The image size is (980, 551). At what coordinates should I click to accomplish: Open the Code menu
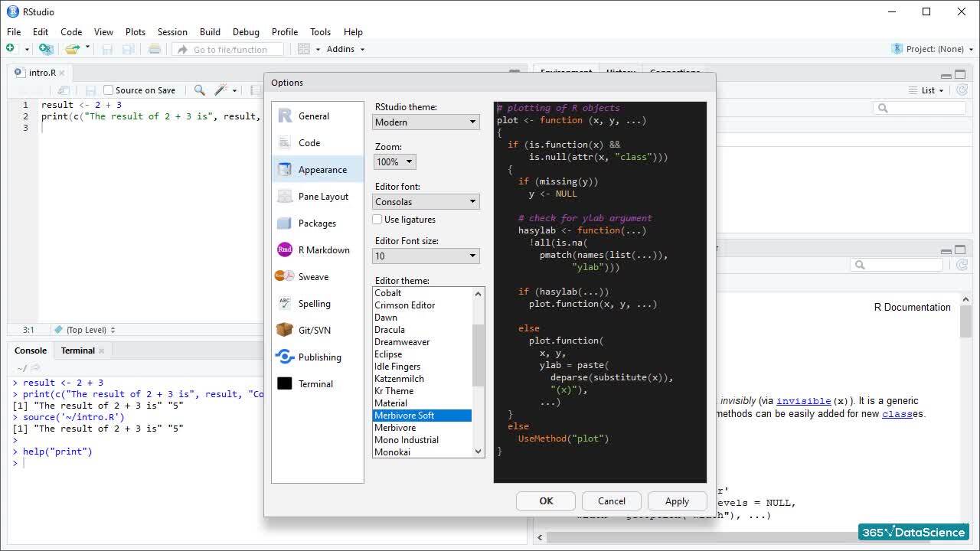click(71, 32)
